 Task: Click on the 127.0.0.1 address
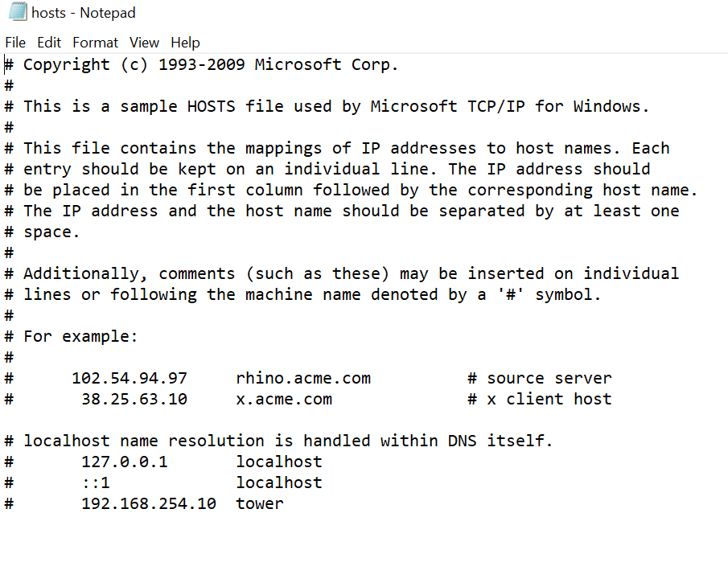pos(125,462)
